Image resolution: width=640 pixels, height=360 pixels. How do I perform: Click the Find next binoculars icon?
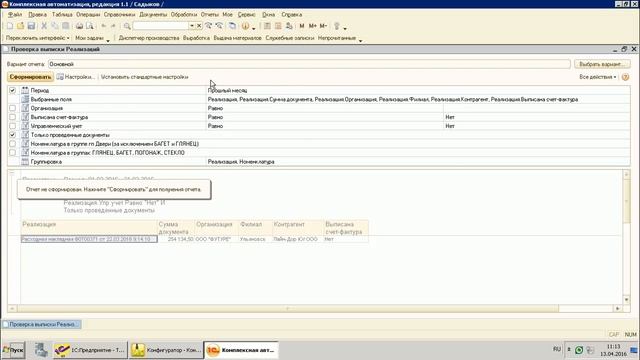209,26
